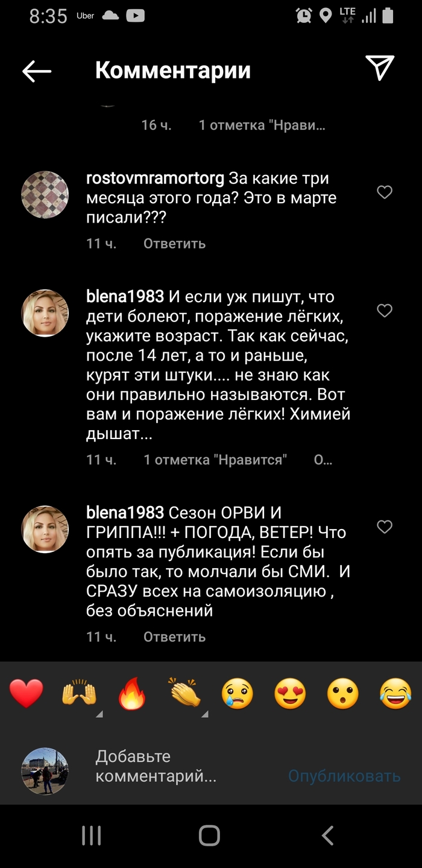The image size is (422, 868).
Task: Open rostovmramortorg's profile picture
Action: pyautogui.click(x=45, y=194)
